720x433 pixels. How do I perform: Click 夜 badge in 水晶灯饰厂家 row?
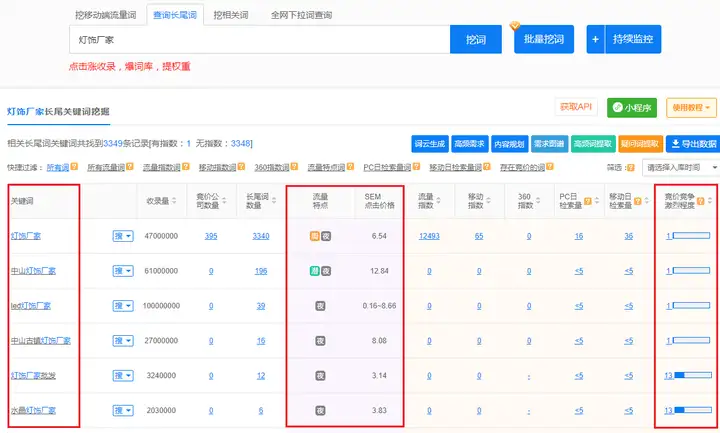(321, 411)
